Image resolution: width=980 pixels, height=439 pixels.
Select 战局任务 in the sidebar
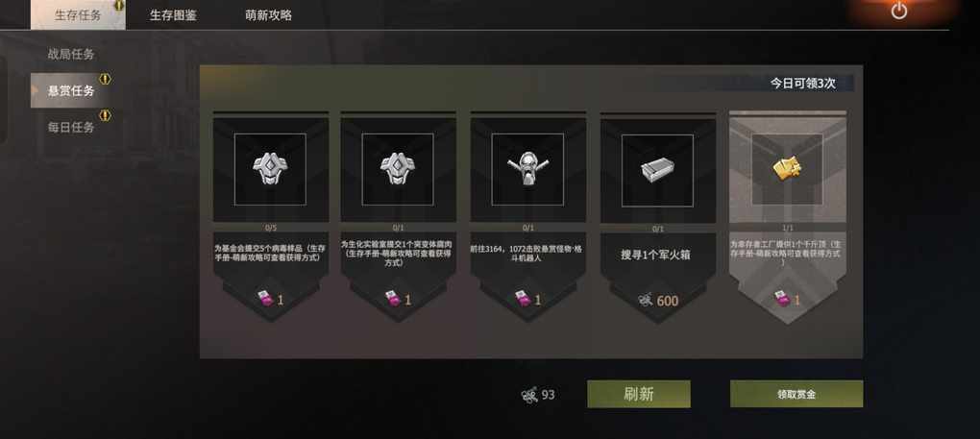(71, 55)
